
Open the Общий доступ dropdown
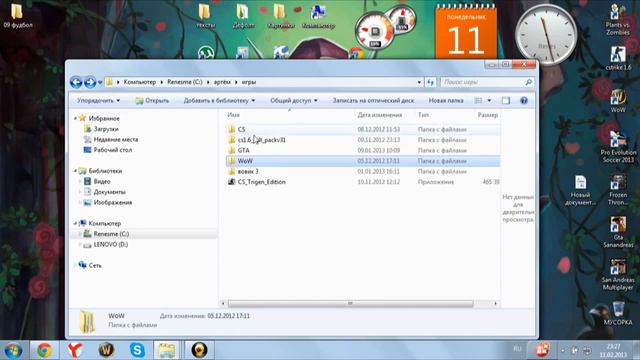click(x=293, y=100)
